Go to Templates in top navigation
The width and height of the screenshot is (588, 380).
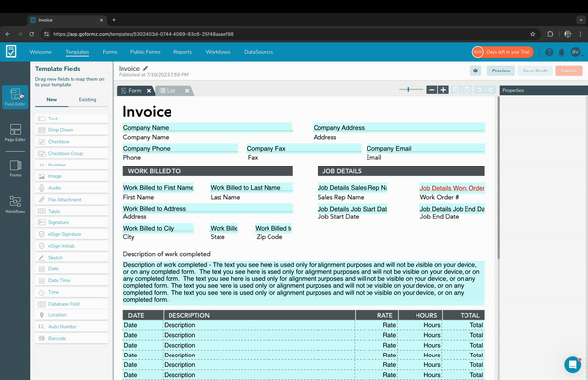click(77, 52)
